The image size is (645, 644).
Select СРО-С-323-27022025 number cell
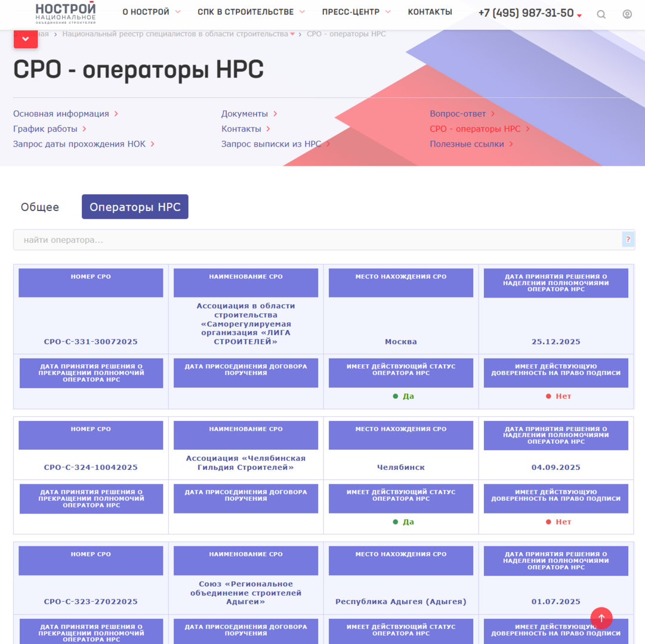pyautogui.click(x=91, y=602)
